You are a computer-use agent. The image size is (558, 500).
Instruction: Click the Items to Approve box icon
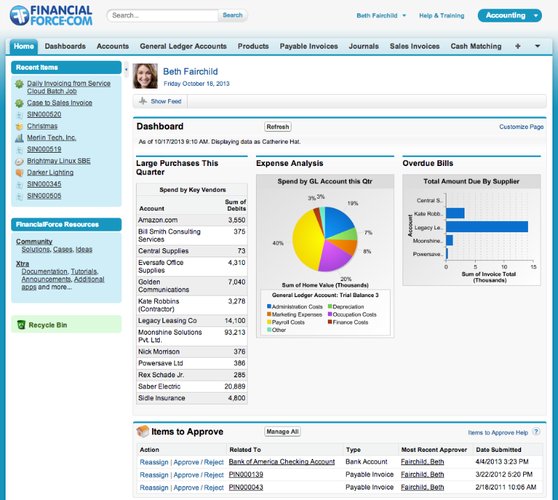142,431
